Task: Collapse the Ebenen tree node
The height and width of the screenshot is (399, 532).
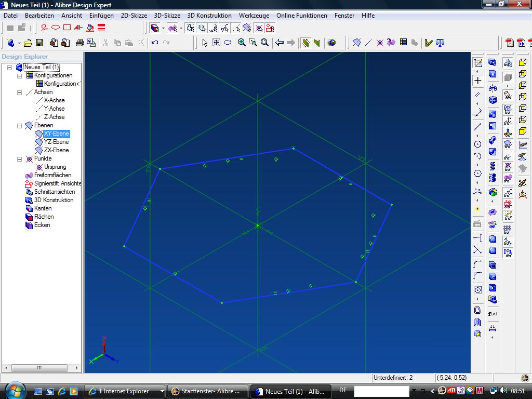Action: coord(20,126)
